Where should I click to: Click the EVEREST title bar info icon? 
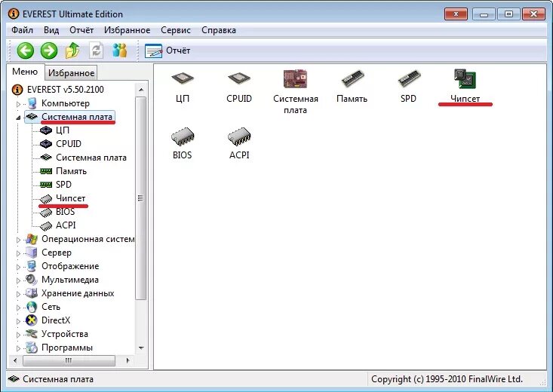pos(14,14)
